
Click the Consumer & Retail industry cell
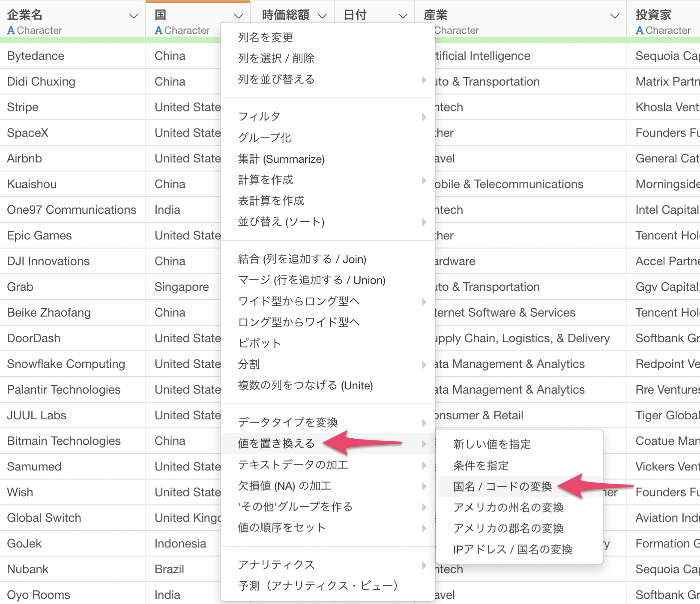531,416
